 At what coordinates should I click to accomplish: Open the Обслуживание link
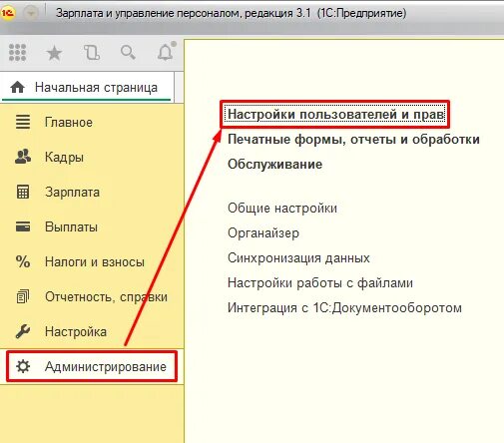[274, 165]
